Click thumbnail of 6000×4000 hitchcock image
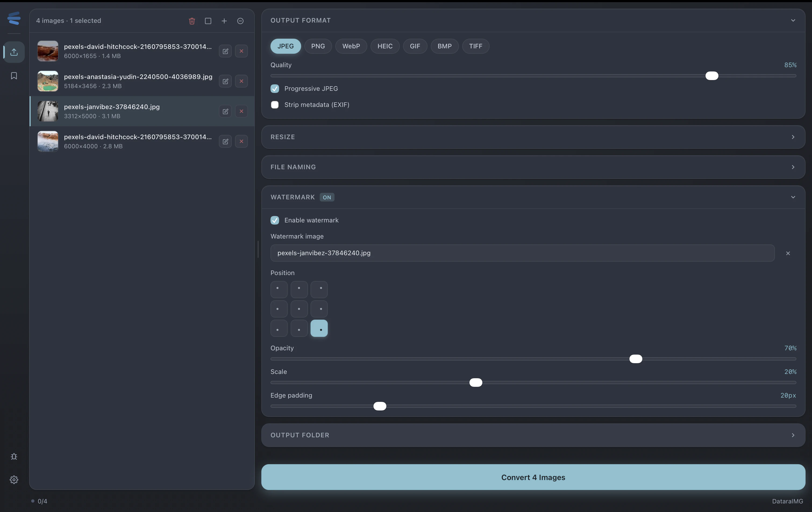Viewport: 812px width, 512px height. 48,142
